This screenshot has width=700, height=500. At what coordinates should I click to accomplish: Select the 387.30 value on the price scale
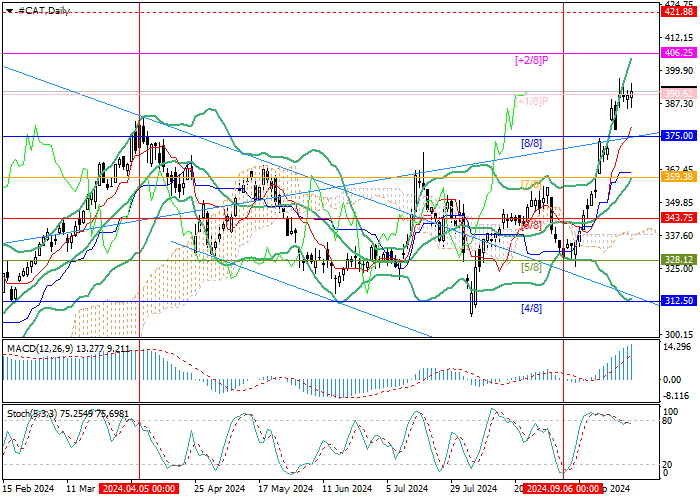point(678,104)
